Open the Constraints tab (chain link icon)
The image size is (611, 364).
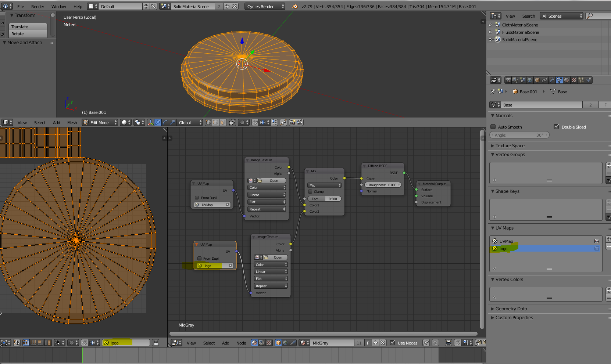pos(544,80)
